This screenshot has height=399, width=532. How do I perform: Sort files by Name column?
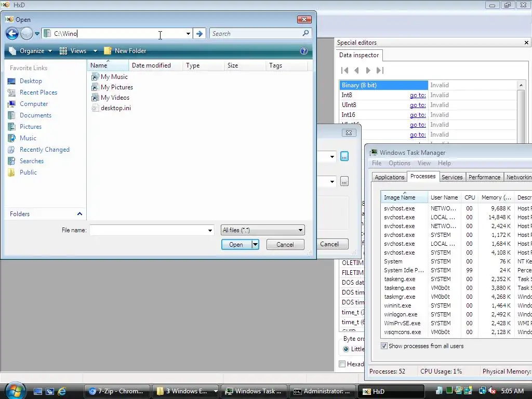108,65
